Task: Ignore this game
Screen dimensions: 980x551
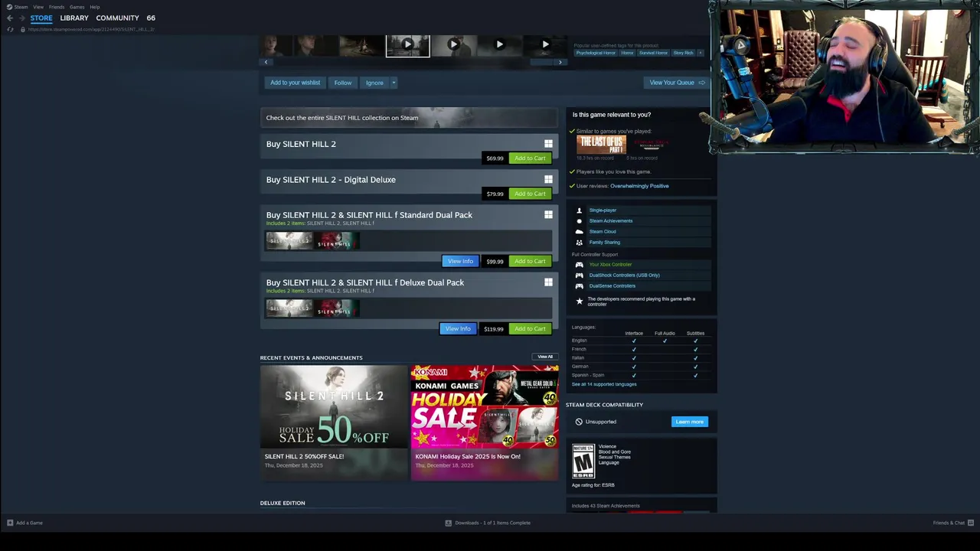Action: pos(374,83)
